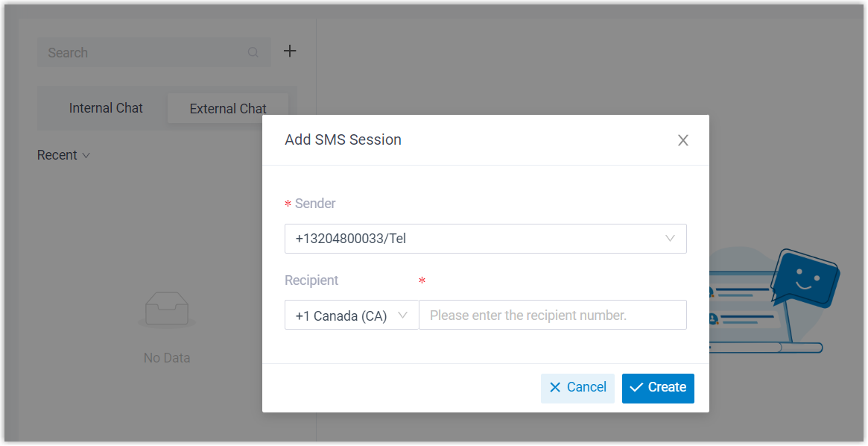Click the chevron arrow in Sender field

coord(670,239)
